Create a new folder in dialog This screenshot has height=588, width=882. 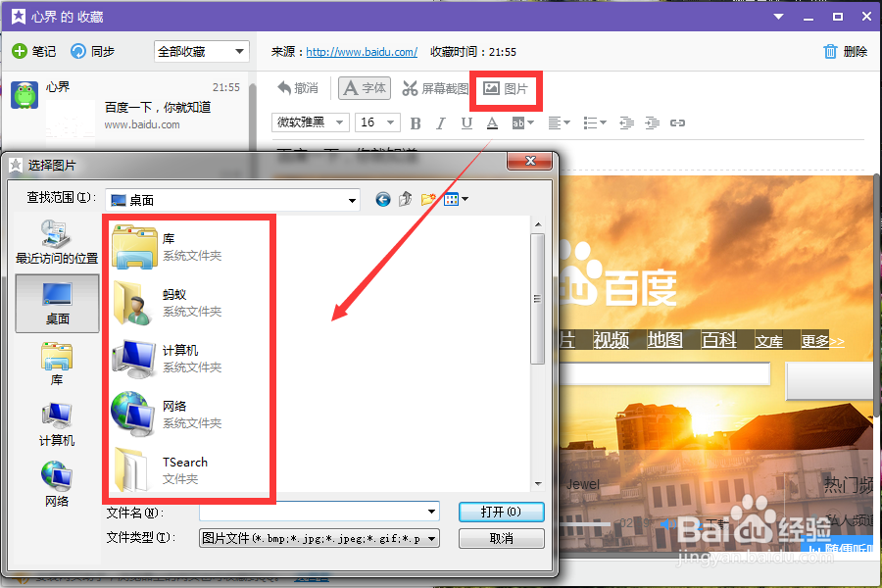tap(428, 199)
